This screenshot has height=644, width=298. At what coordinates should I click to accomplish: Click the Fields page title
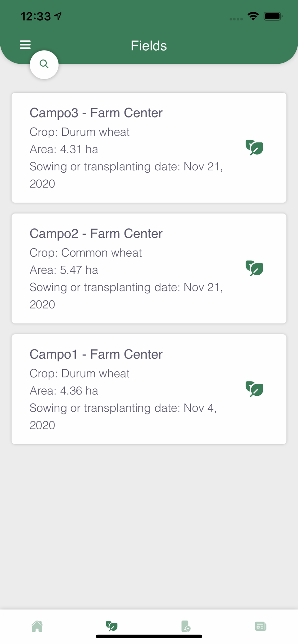click(x=149, y=46)
